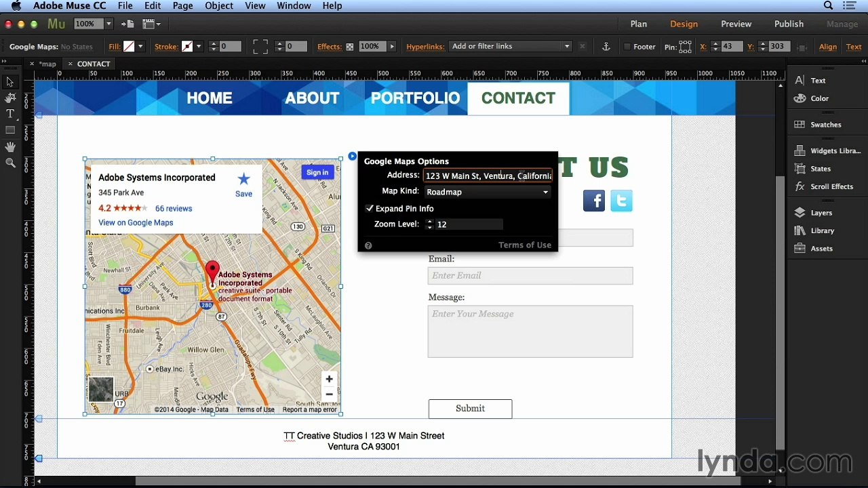
Task: Open the Edit menu
Action: click(153, 6)
